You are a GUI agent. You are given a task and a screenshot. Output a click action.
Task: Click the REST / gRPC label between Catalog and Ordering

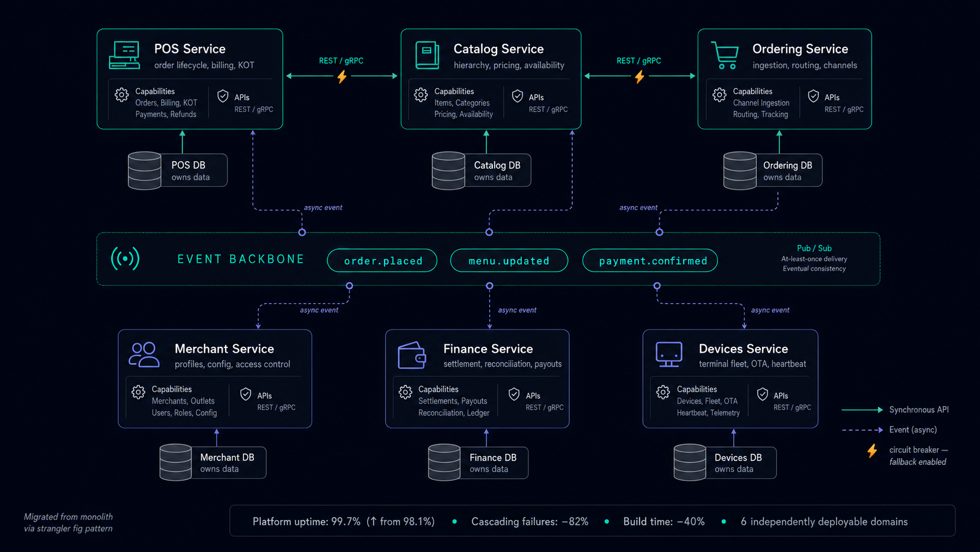639,60
